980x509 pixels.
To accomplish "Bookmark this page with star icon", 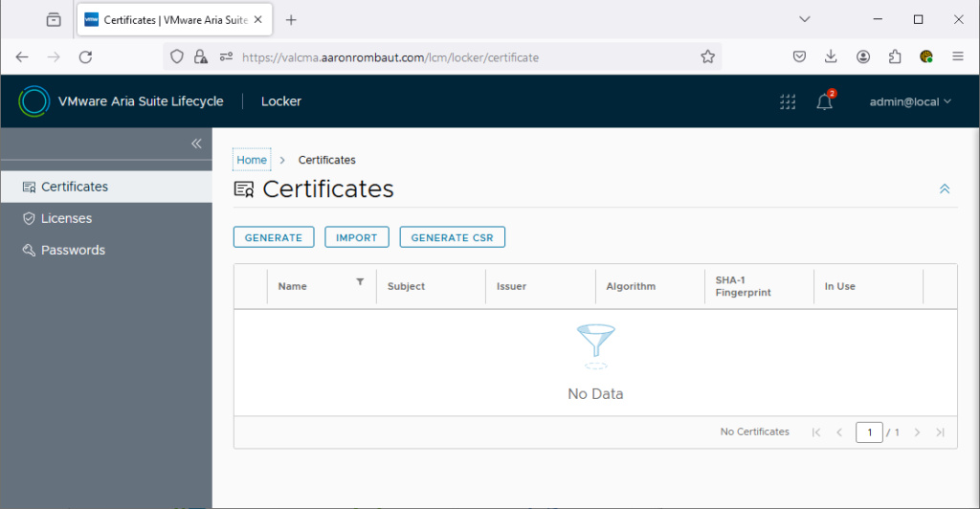I will [707, 57].
